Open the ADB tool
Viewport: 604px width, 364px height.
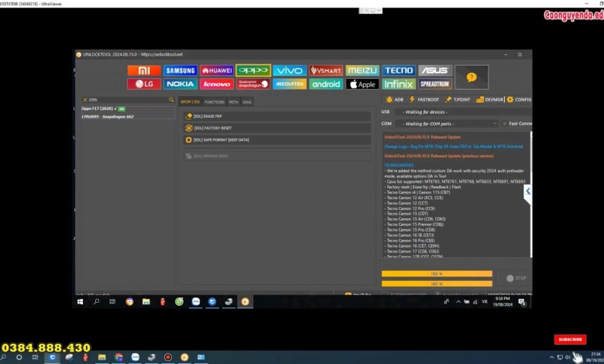tap(394, 100)
